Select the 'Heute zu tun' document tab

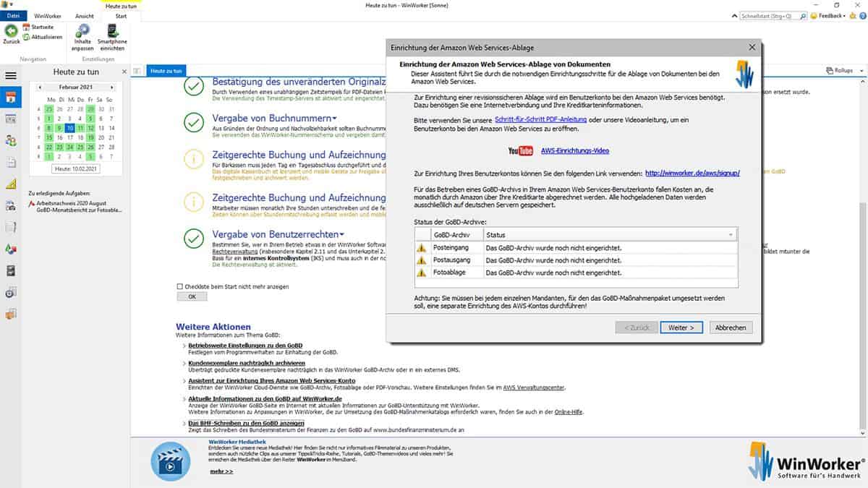coord(166,71)
